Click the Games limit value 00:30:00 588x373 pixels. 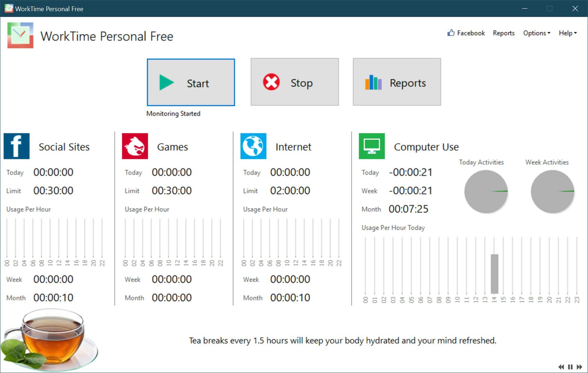tap(172, 191)
